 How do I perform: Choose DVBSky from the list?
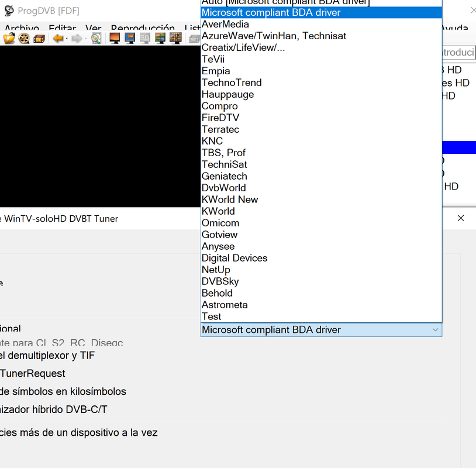point(322,281)
